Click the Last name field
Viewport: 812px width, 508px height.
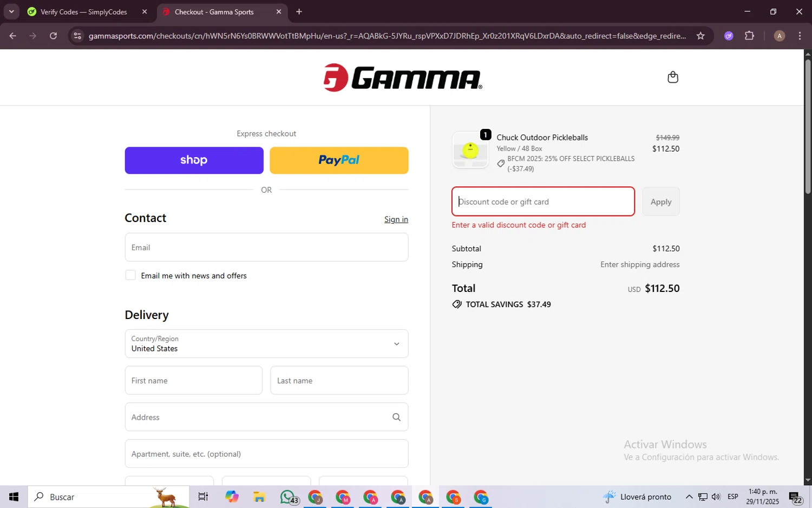(339, 380)
